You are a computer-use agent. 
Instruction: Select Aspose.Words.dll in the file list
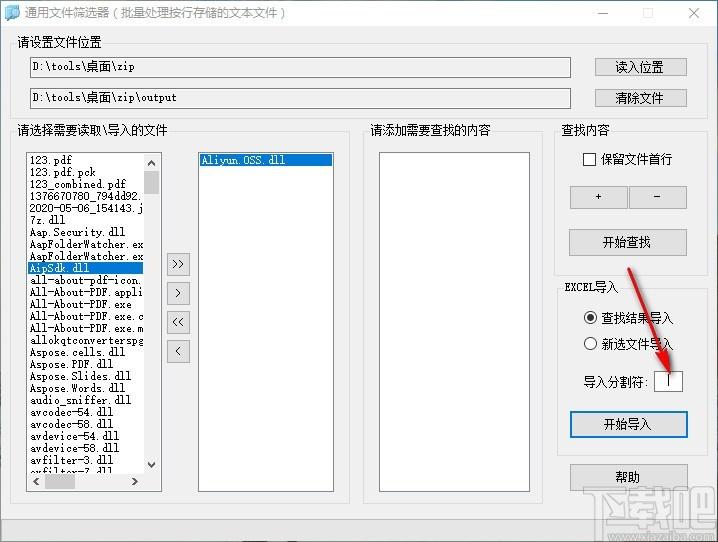86,388
